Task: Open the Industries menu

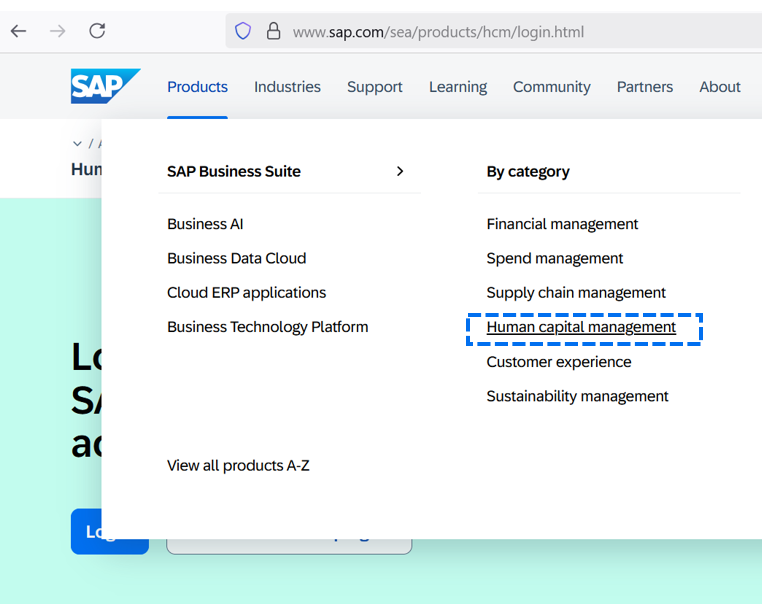Action: (x=287, y=87)
